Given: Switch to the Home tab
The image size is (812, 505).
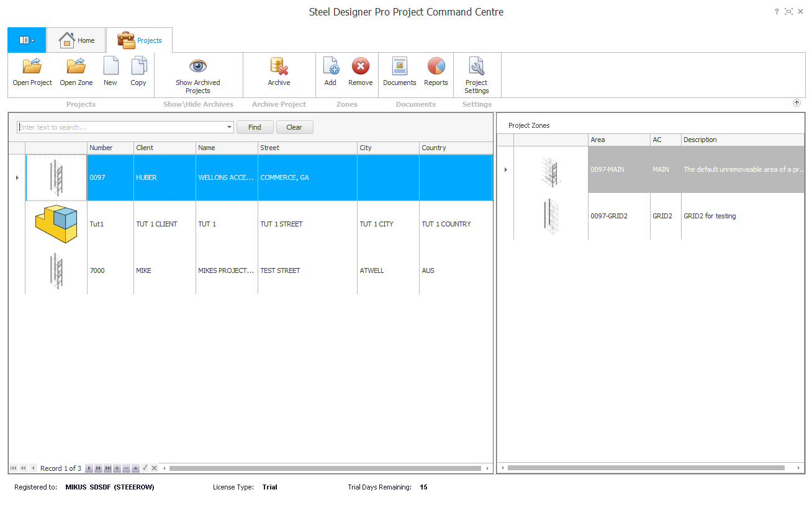Looking at the screenshot, I should click(77, 40).
